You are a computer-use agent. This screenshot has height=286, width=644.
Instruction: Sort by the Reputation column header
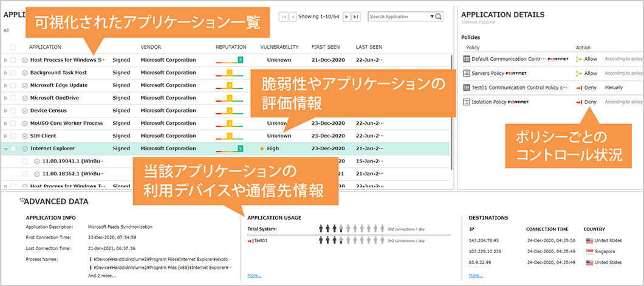(231, 47)
